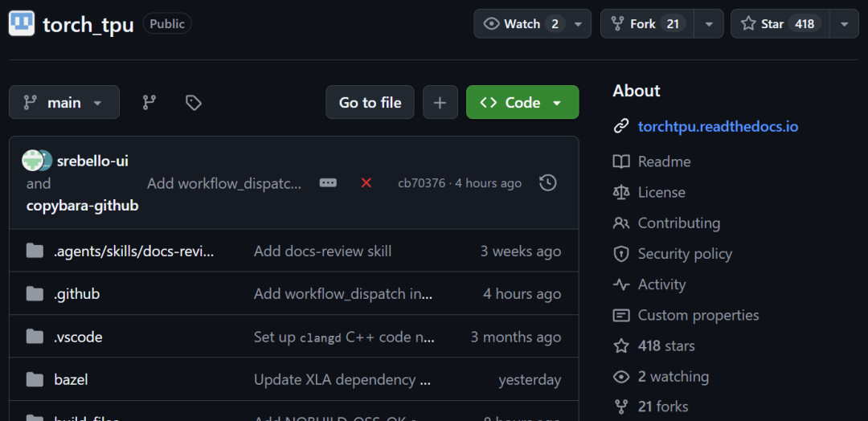Expand commit message ellipsis icon
This screenshot has width=868, height=421.
click(328, 182)
